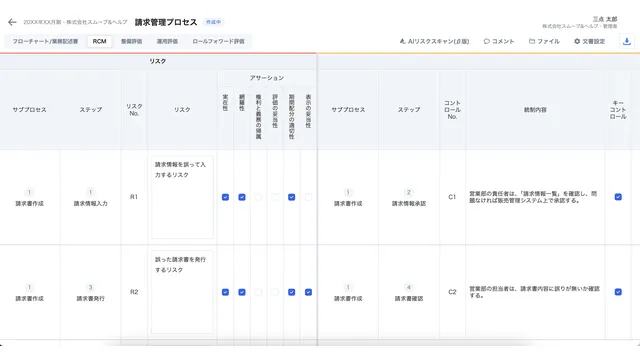The image size is (640, 360).
Task: Click 請求書作成 subprocess in C2 control row
Action: pyautogui.click(x=348, y=298)
